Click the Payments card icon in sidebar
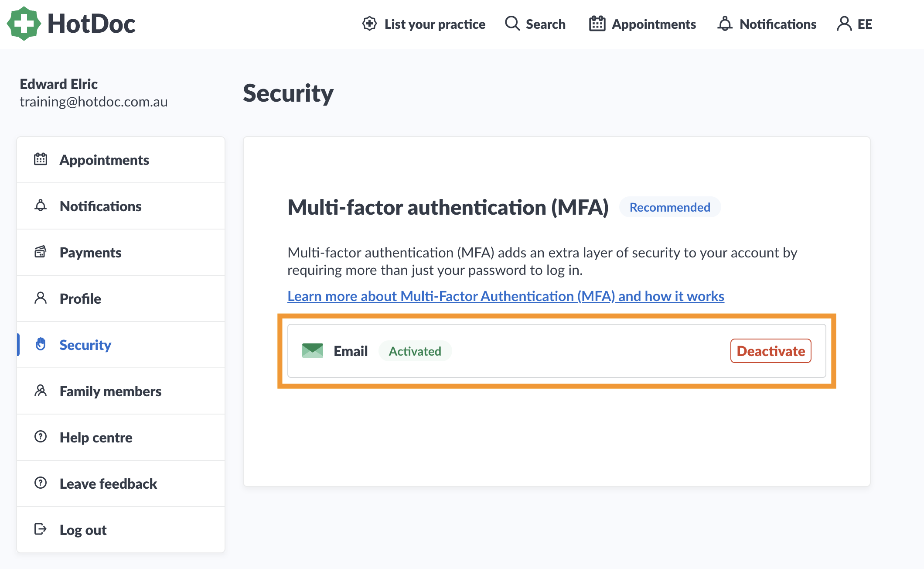The image size is (924, 569). (41, 252)
